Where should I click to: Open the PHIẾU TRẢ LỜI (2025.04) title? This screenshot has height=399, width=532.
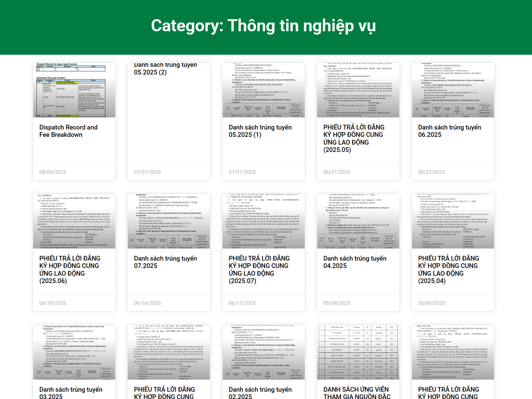(449, 270)
